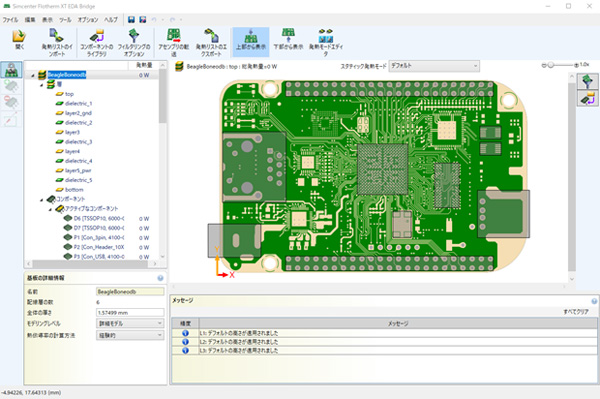This screenshot has width=600, height=399.
Task: Collapse the アクティブなコンポーネント node
Action: pyautogui.click(x=50, y=209)
